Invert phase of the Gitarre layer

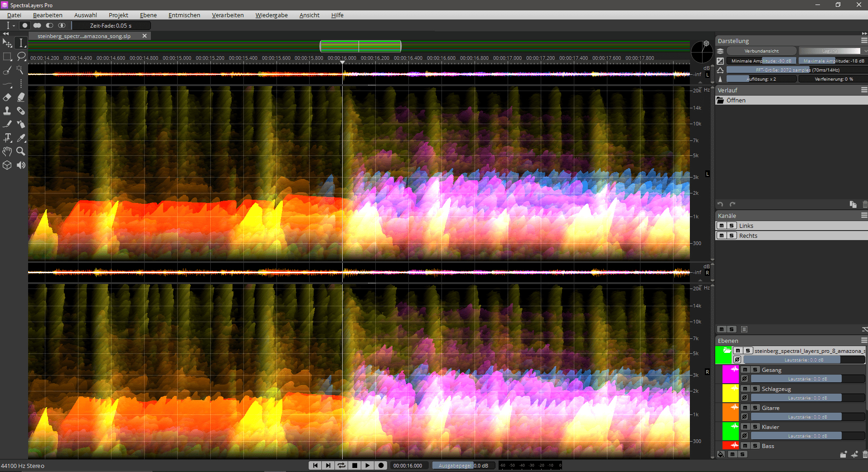pos(744,417)
